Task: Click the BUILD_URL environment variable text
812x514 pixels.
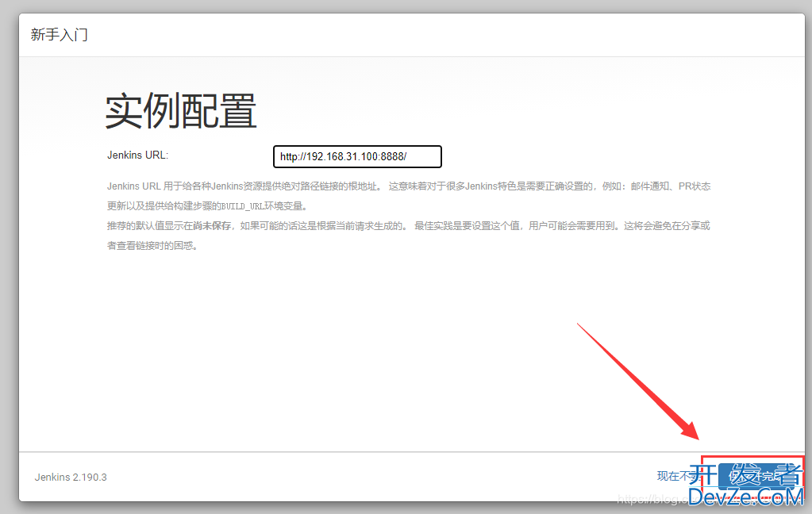Action: click(242, 206)
